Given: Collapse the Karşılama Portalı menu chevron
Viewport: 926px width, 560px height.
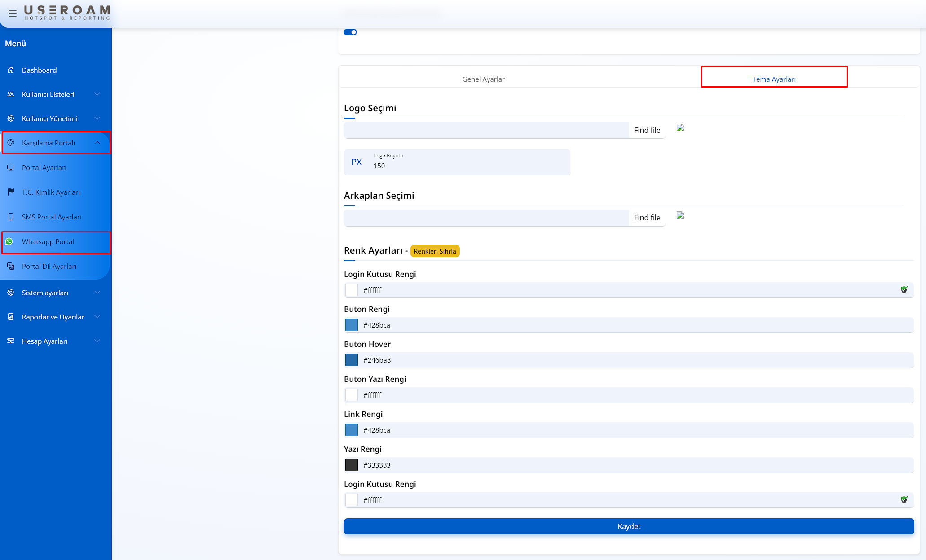Looking at the screenshot, I should click(97, 143).
